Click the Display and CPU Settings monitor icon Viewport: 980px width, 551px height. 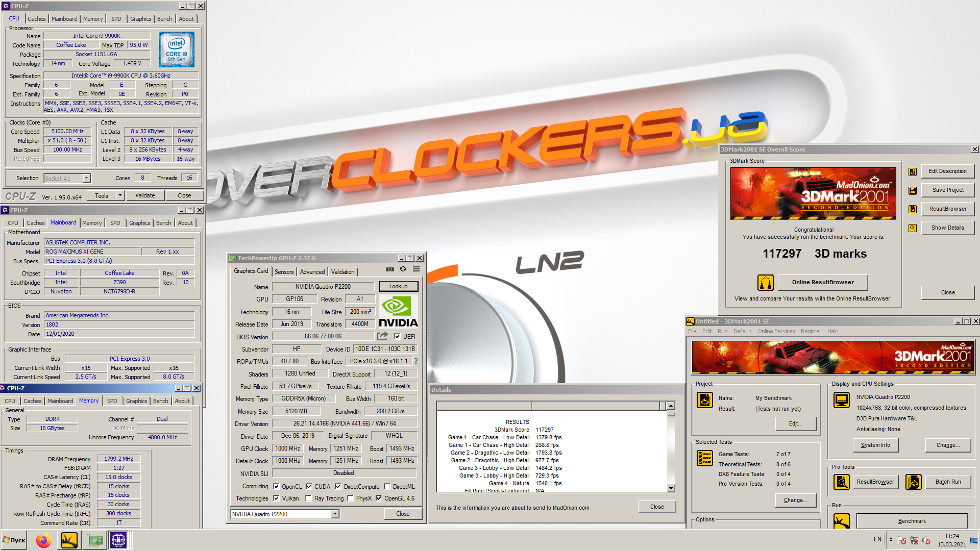click(841, 400)
